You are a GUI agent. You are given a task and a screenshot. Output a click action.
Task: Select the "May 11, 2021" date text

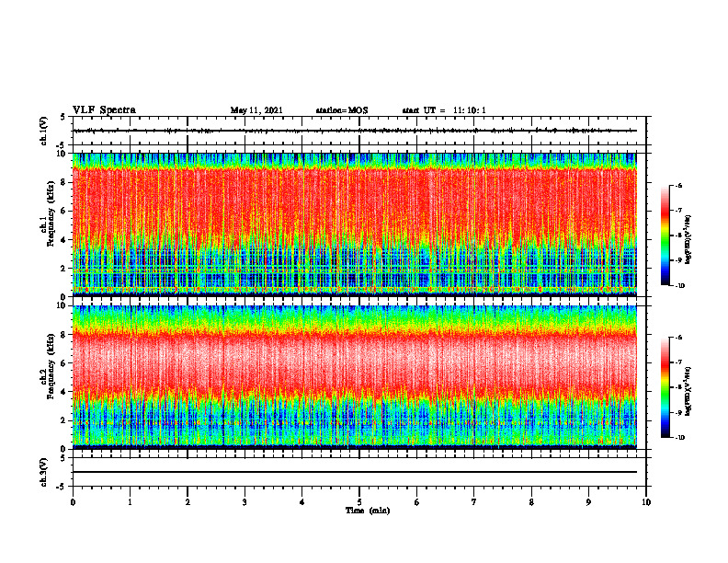click(256, 110)
